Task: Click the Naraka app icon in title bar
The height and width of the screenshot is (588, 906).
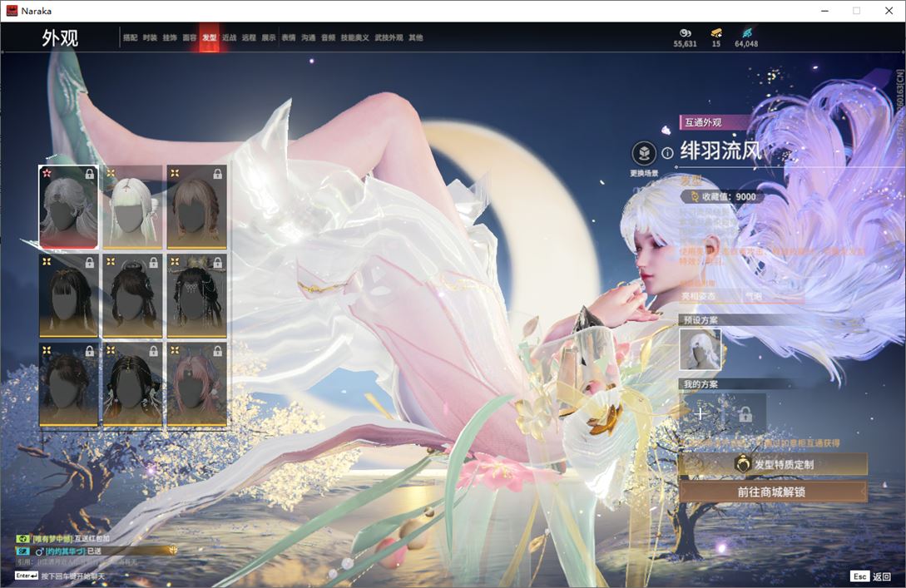Action: pyautogui.click(x=12, y=11)
